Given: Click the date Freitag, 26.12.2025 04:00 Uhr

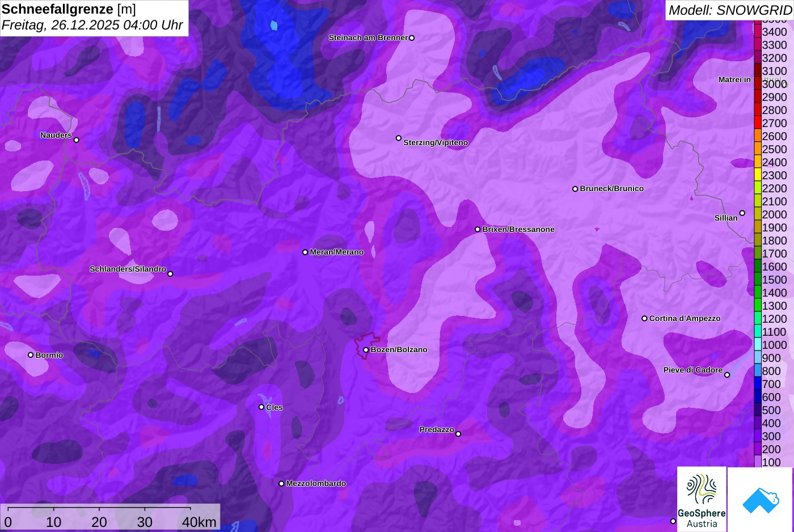Looking at the screenshot, I should [92, 25].
